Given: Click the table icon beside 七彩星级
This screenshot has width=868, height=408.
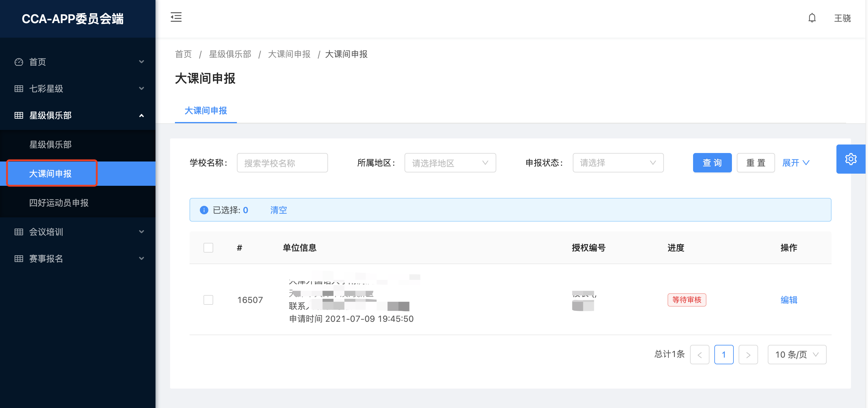Looking at the screenshot, I should (19, 89).
